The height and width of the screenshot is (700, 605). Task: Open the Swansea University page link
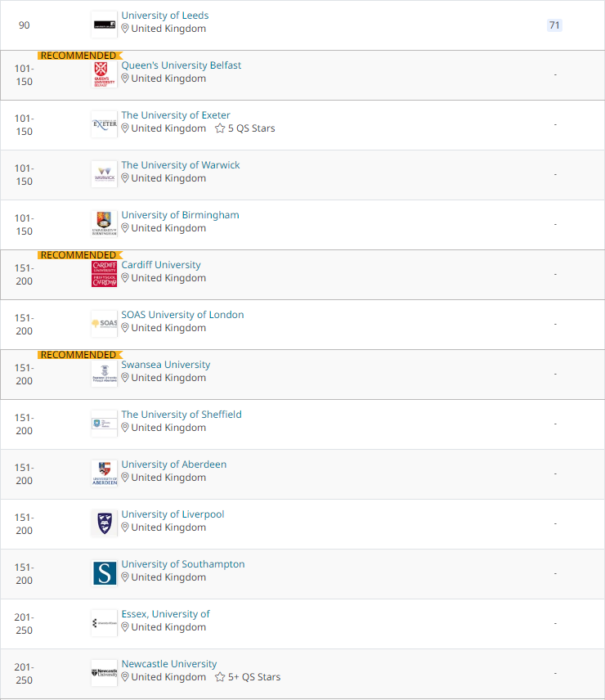[x=166, y=365]
